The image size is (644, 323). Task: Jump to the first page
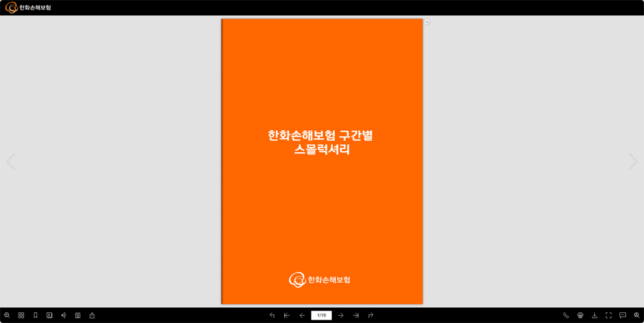(x=287, y=315)
